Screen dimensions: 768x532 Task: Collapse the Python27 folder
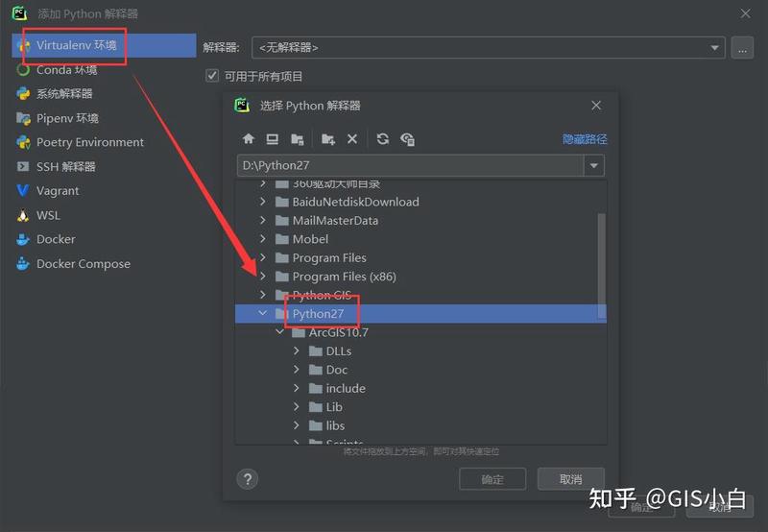[263, 313]
